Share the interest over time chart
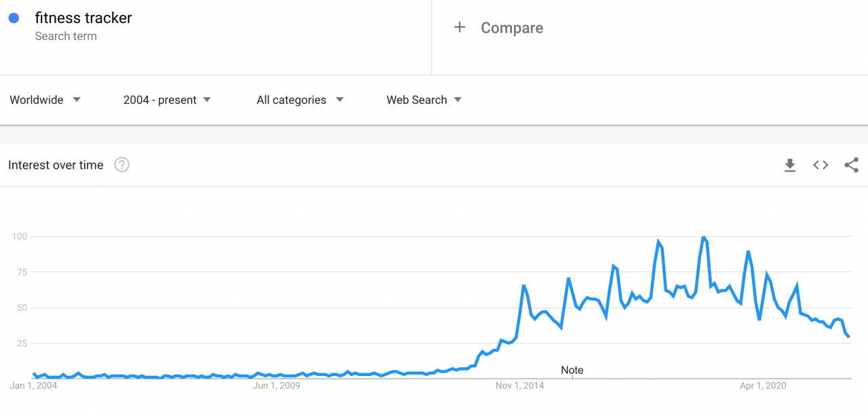868x416 pixels. click(x=852, y=165)
